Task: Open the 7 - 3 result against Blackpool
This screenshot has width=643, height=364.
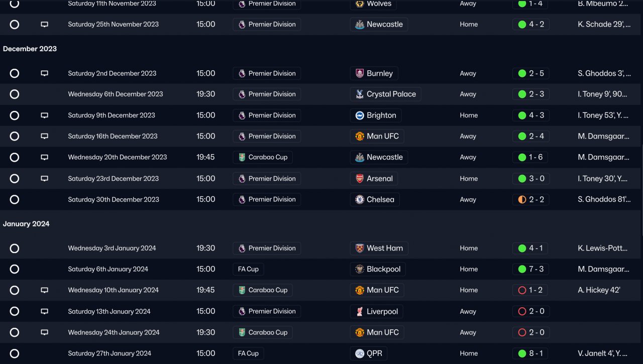Action: tap(531, 269)
